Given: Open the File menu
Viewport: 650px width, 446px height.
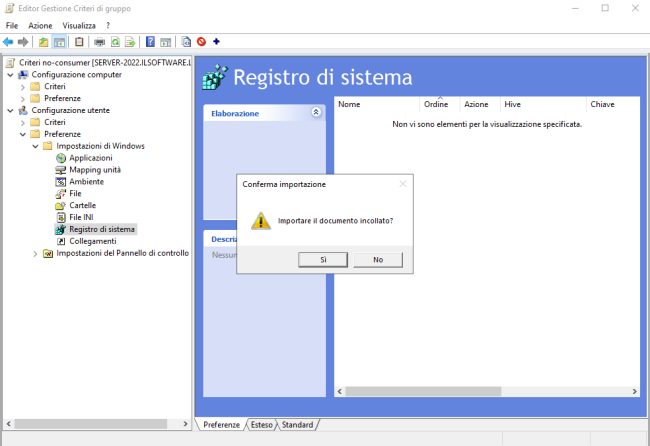Looking at the screenshot, I should [x=12, y=26].
